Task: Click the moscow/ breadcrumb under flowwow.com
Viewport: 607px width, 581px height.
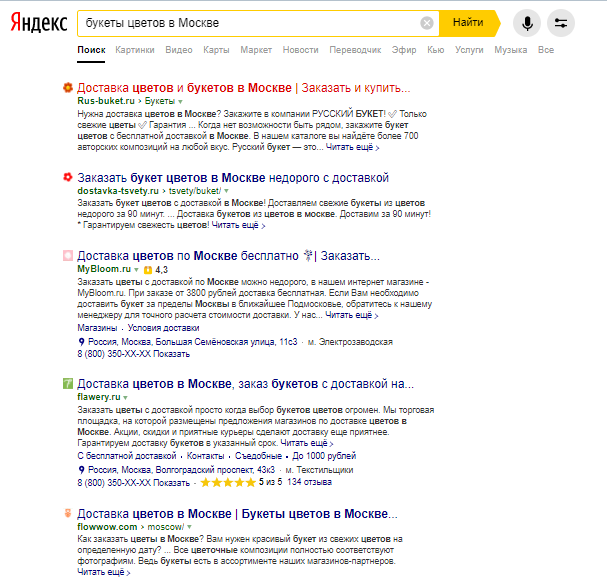Action: (x=166, y=527)
